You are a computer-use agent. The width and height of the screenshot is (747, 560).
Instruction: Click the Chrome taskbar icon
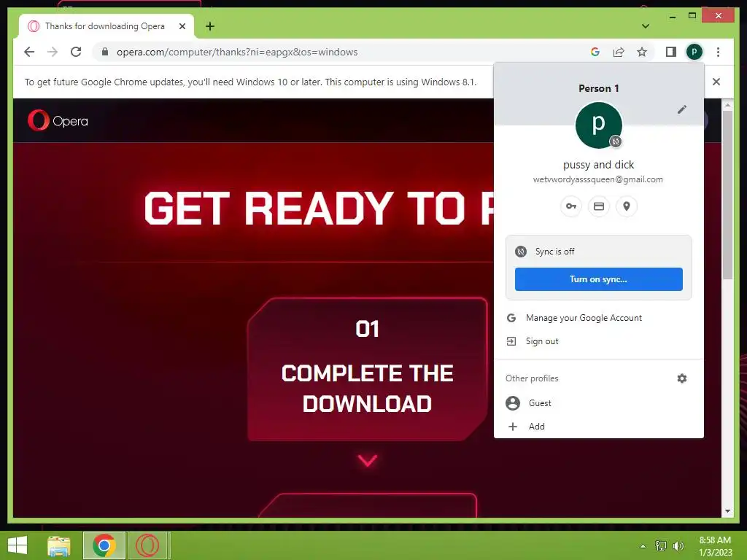pyautogui.click(x=104, y=545)
